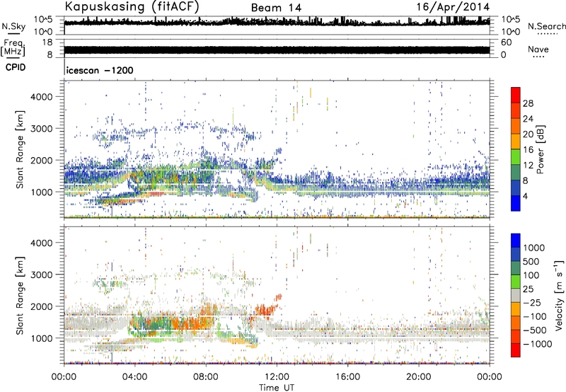
Task: Click the "Beam 14" header text
Action: click(x=276, y=8)
